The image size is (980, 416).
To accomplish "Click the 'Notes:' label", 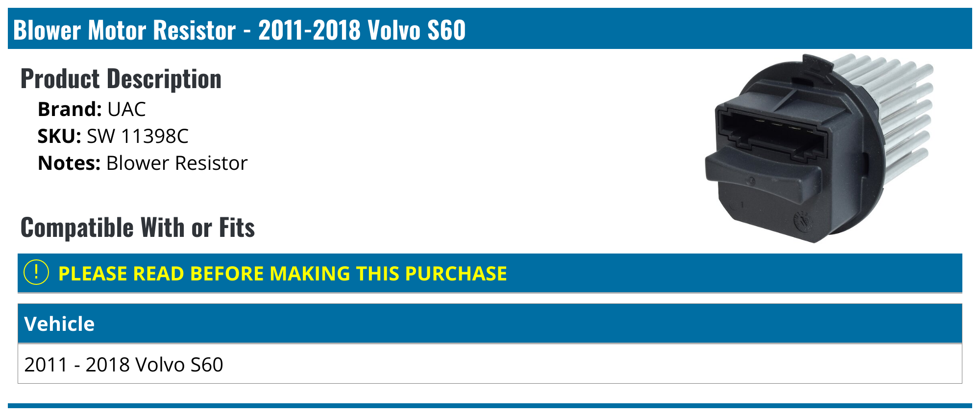I will [x=69, y=163].
